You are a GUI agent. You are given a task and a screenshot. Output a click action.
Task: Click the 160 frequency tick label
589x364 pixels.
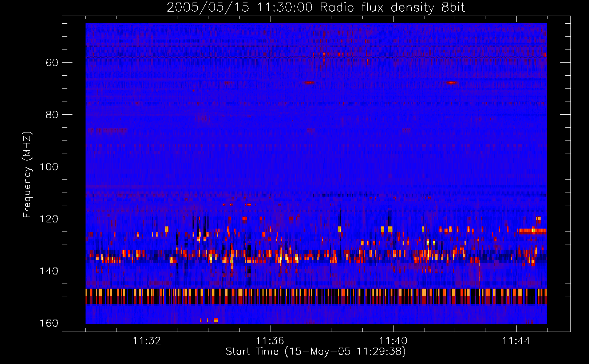click(x=49, y=323)
